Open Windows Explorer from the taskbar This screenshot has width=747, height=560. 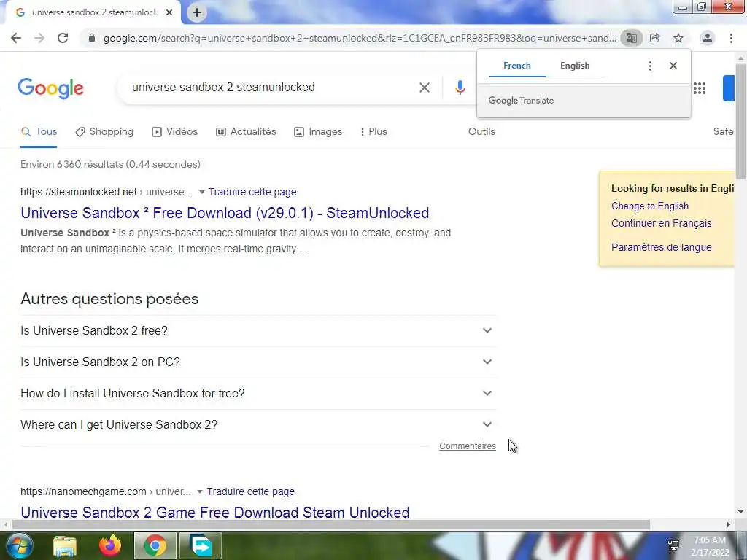(x=65, y=545)
